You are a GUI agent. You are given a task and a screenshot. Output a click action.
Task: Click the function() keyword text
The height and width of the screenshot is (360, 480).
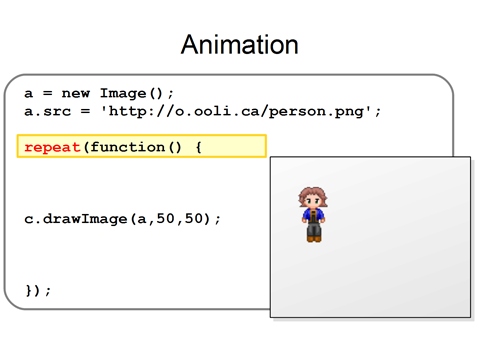tap(136, 147)
